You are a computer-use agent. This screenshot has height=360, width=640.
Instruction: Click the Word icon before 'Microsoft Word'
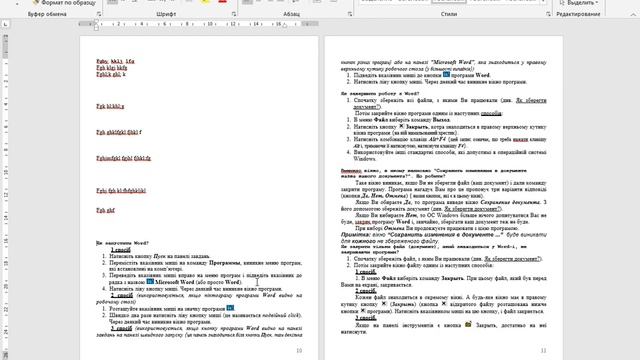click(150, 282)
